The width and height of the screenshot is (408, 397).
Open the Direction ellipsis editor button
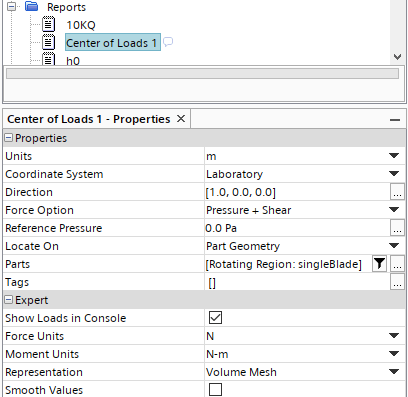(x=397, y=192)
